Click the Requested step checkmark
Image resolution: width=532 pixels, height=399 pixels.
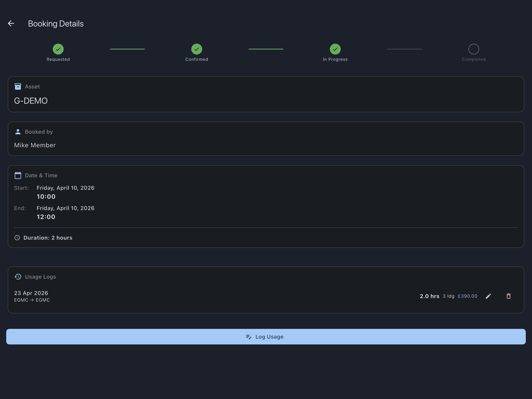[x=58, y=49]
